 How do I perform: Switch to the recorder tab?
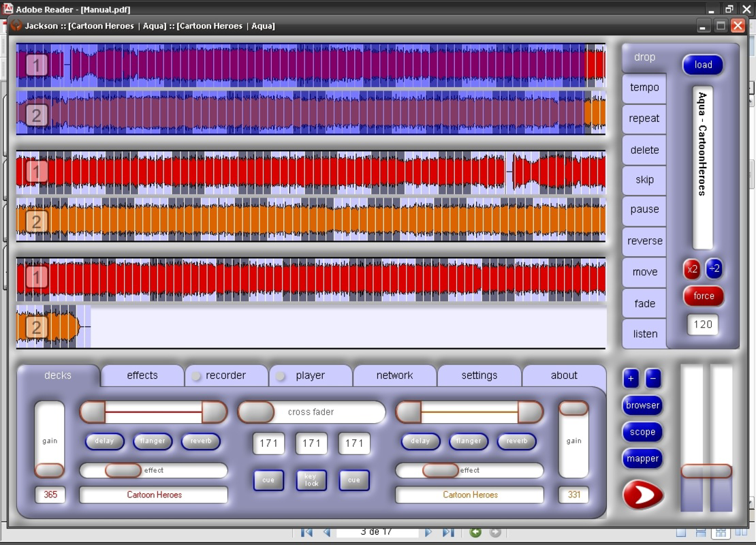[x=225, y=375]
